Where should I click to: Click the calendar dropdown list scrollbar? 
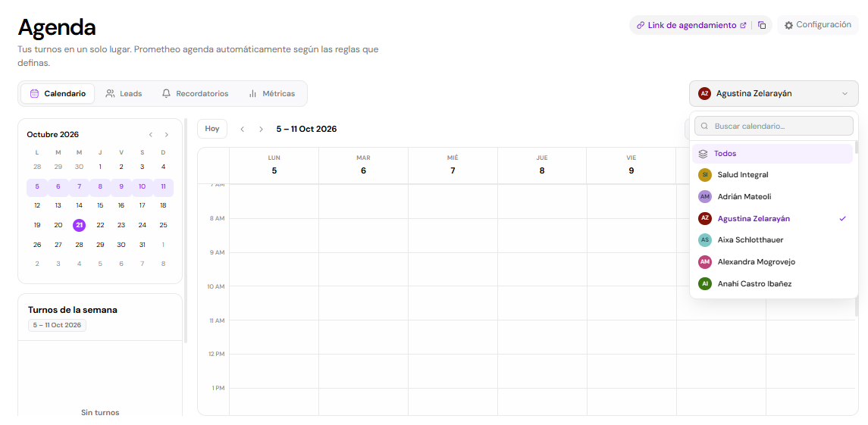click(857, 147)
